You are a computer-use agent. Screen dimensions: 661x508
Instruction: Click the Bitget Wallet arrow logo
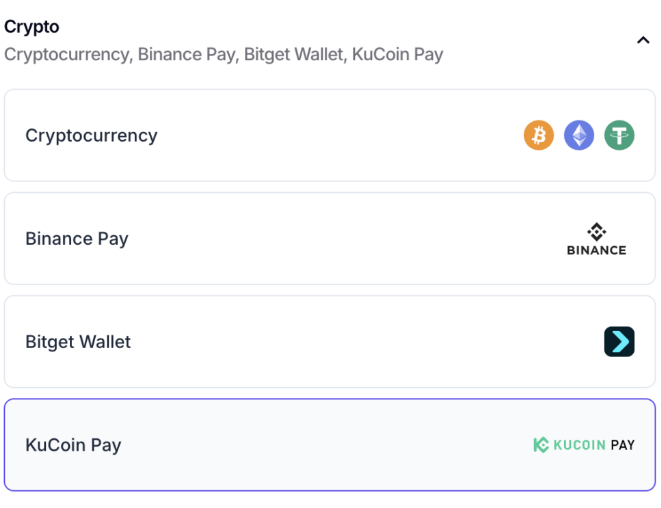coord(619,342)
